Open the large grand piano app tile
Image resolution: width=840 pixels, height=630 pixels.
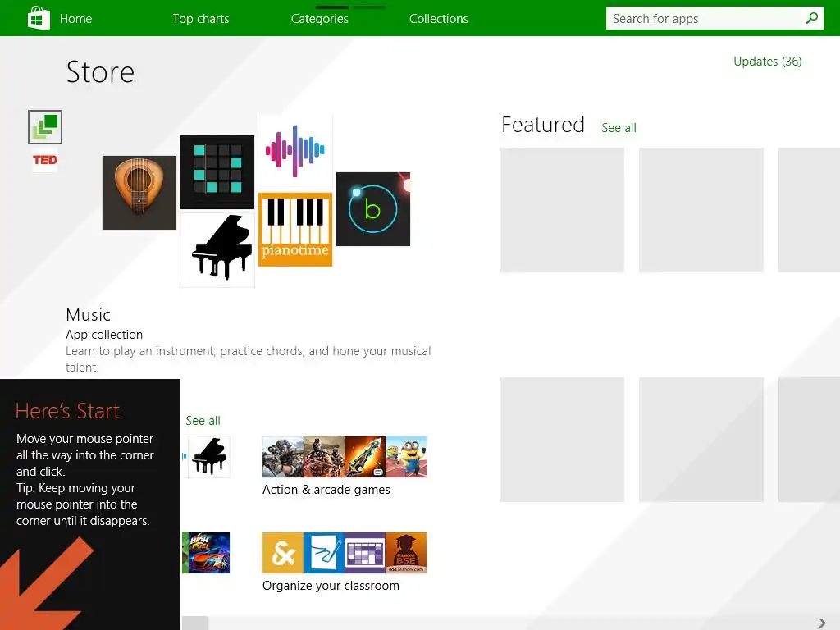click(x=217, y=250)
